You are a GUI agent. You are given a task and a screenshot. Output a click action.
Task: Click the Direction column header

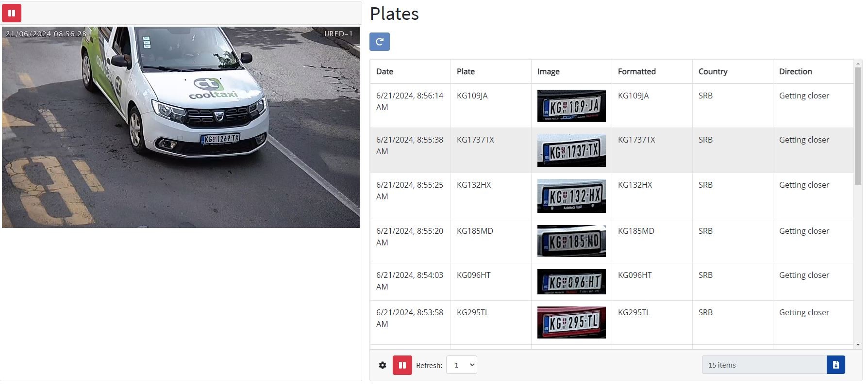click(x=795, y=71)
